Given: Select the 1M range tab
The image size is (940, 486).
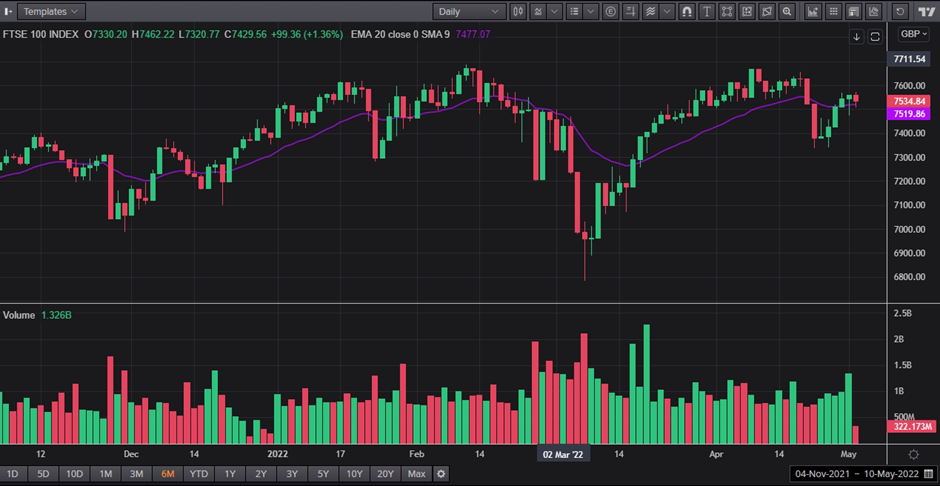Looking at the screenshot, I should tap(106, 474).
